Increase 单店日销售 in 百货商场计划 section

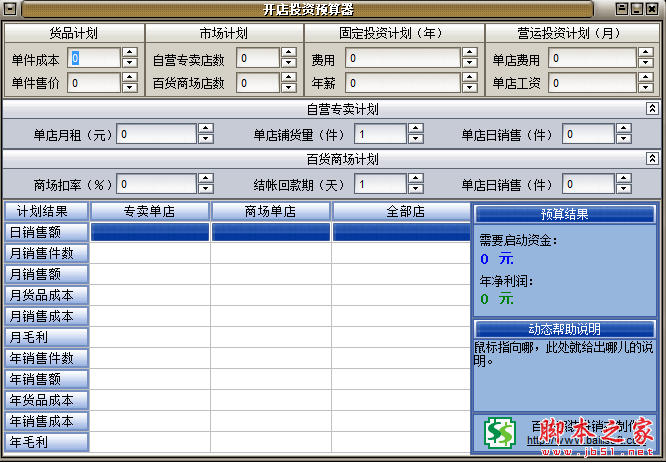(x=624, y=178)
